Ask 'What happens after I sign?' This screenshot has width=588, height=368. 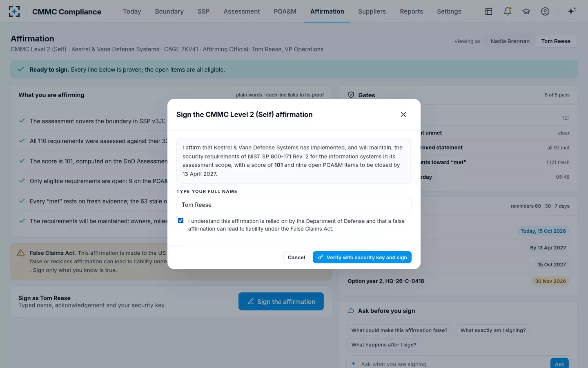tap(384, 345)
